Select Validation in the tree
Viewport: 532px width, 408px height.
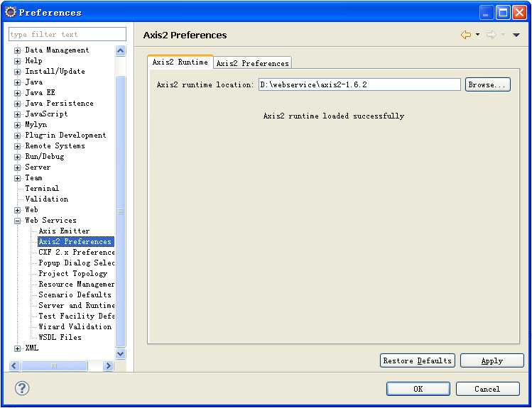click(x=46, y=199)
